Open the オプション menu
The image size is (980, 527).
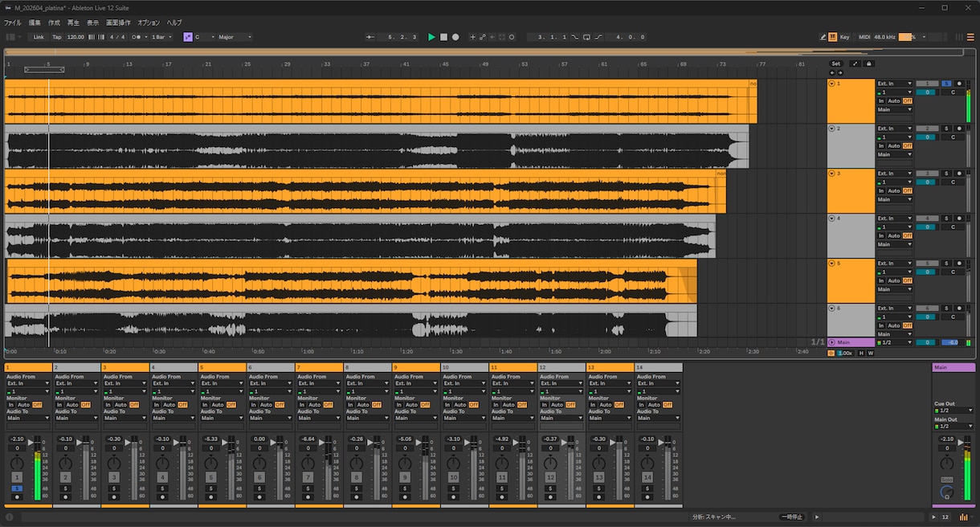[149, 22]
